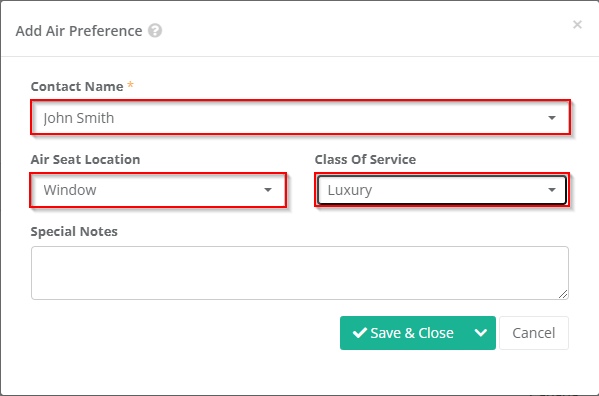Click the Cancel button

point(534,333)
